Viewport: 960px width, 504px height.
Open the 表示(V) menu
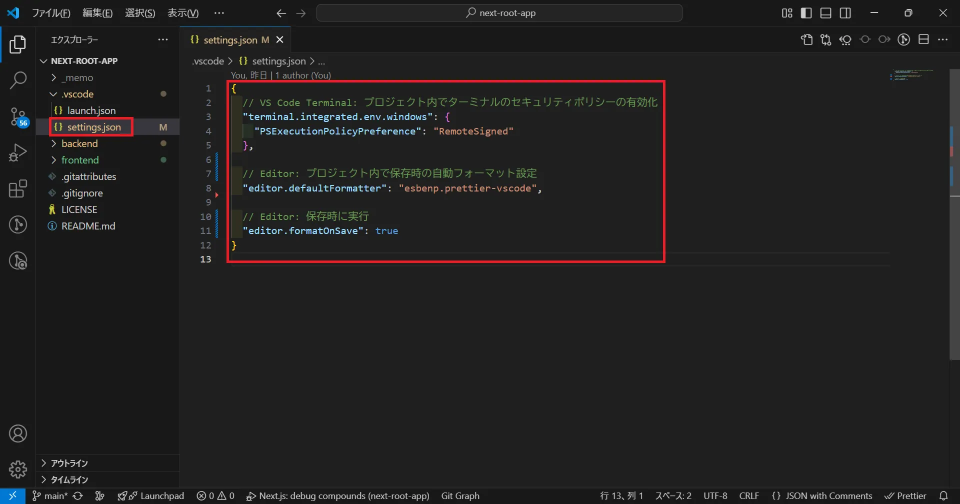183,13
